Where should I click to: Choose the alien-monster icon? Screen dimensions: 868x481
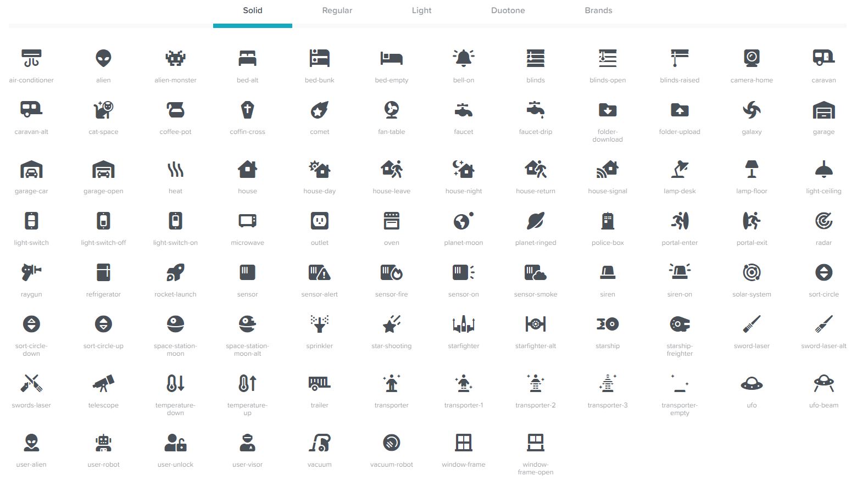click(x=176, y=58)
